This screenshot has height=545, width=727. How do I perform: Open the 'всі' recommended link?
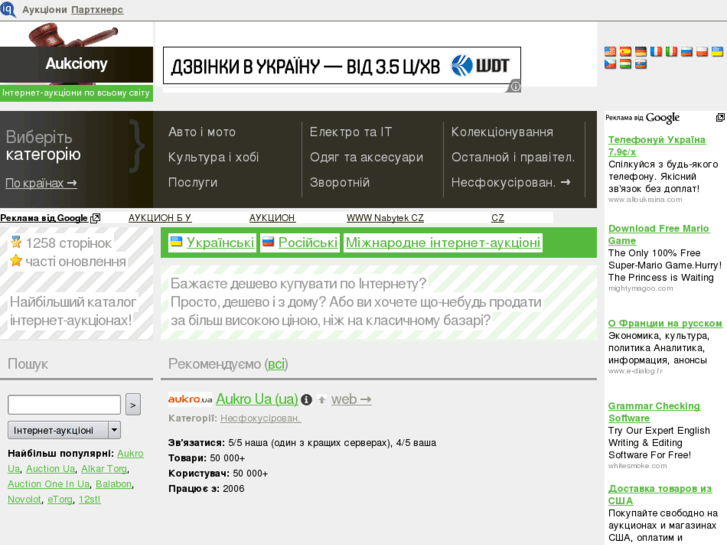pyautogui.click(x=276, y=364)
